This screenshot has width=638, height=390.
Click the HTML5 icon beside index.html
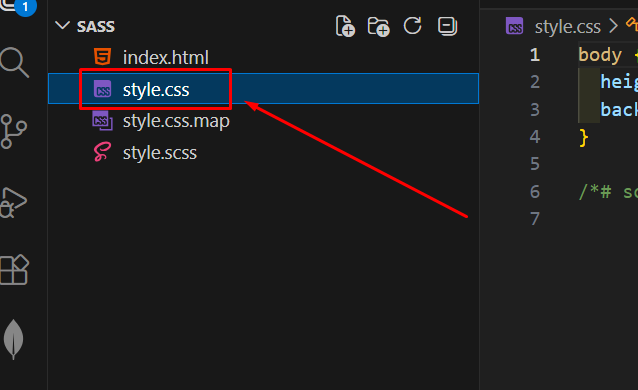[x=102, y=57]
